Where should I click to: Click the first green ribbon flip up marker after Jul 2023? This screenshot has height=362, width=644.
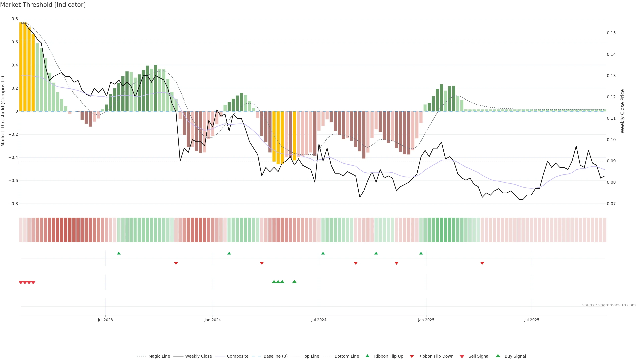119,253
